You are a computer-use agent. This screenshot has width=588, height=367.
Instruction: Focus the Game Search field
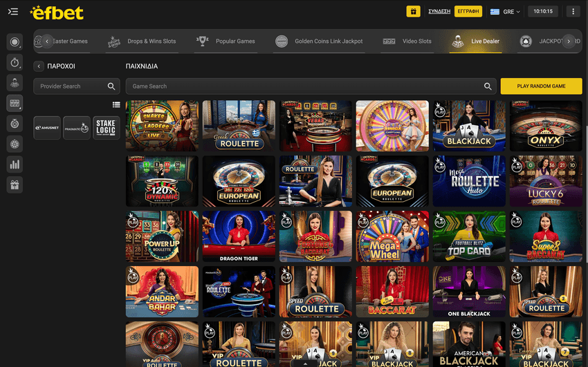coord(311,86)
